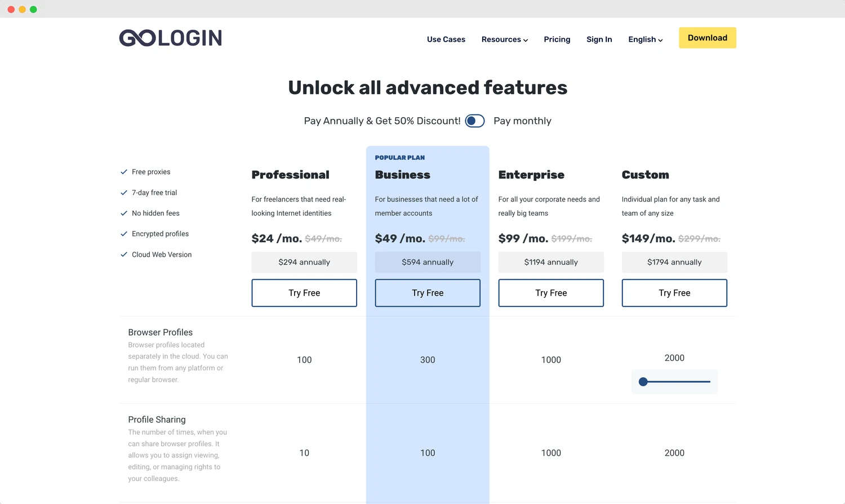Click the red macOS close window button
This screenshot has height=504, width=845.
(11, 10)
